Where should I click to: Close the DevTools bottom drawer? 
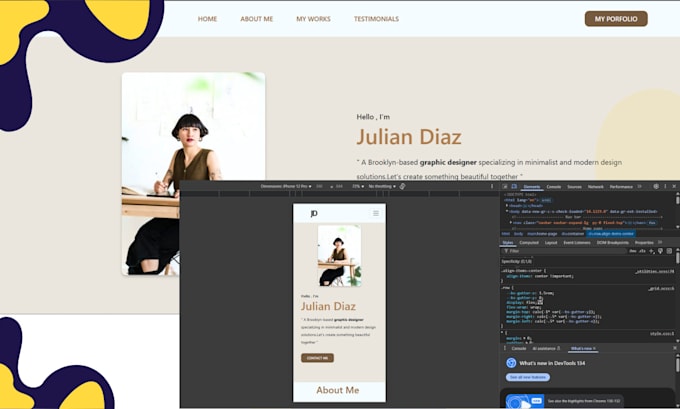[x=675, y=348]
